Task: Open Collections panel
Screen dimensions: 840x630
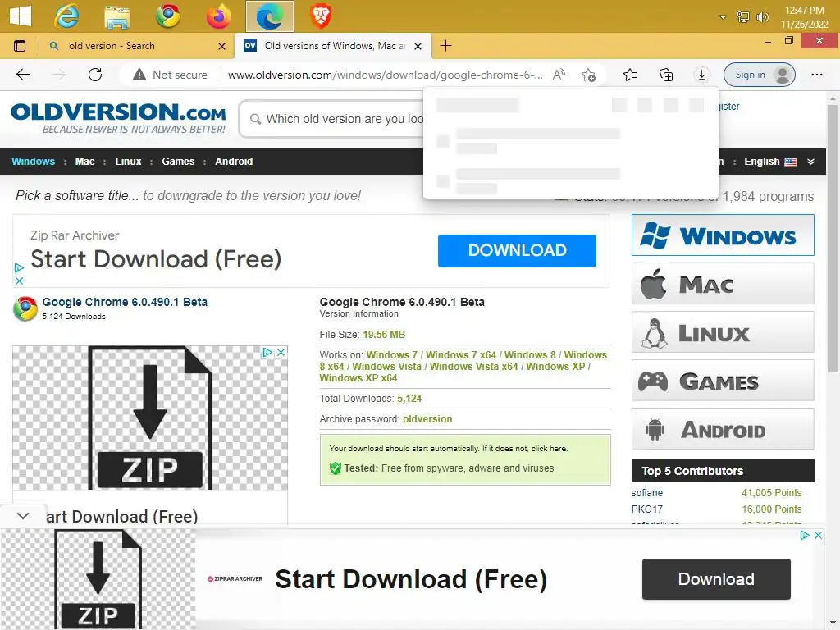Action: point(666,75)
